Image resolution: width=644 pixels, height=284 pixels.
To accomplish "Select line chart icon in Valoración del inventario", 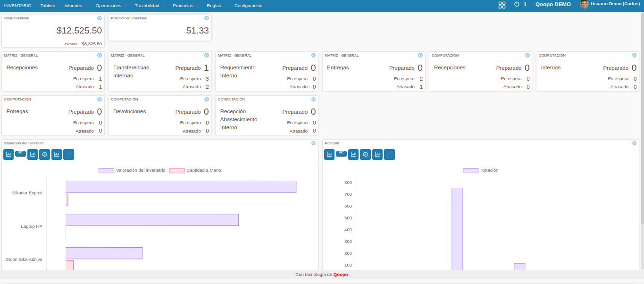I will point(33,154).
